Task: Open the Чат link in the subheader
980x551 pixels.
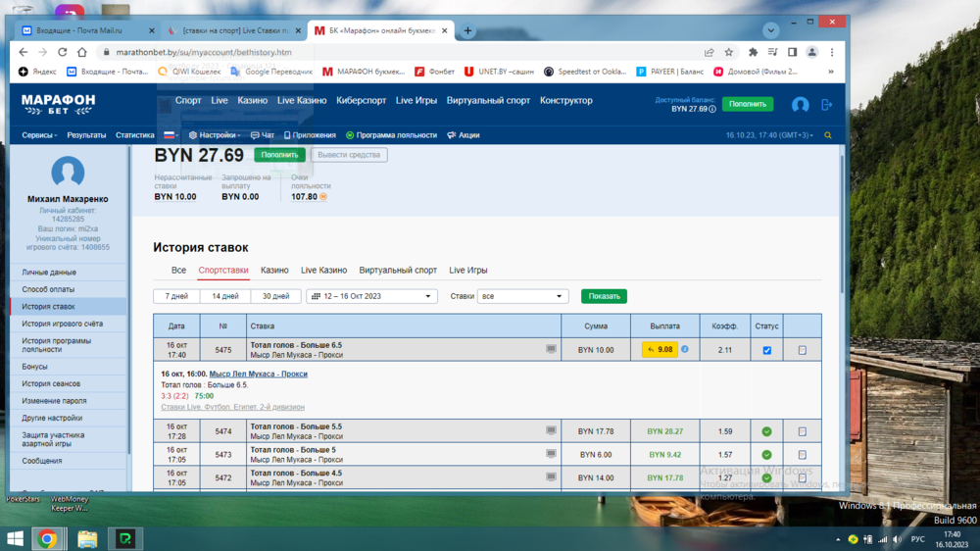Action: pos(263,135)
